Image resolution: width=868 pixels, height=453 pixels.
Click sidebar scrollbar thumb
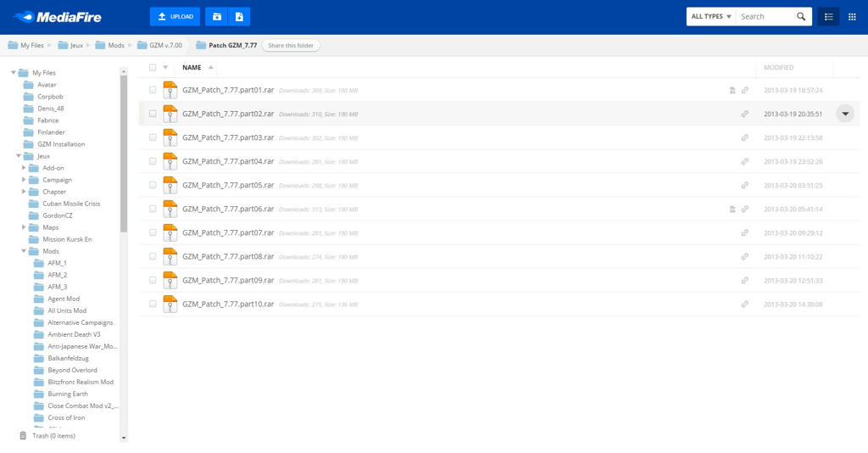[x=124, y=154]
